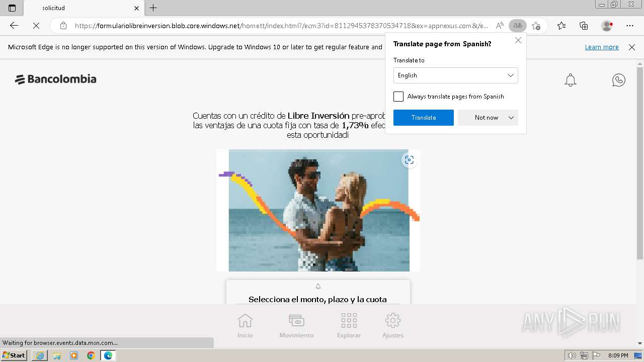Click the couple on beach image
This screenshot has height=362, width=644.
[318, 210]
